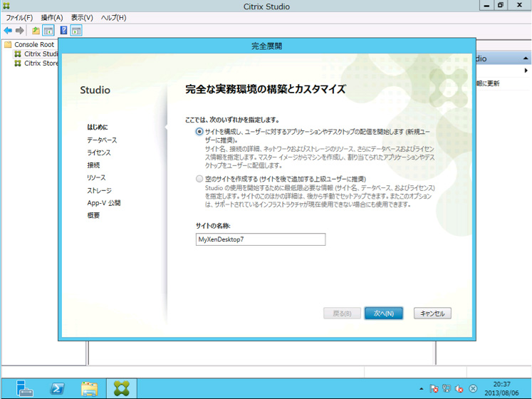Click the 概要 step in the wizard
This screenshot has height=399, width=532.
93,215
